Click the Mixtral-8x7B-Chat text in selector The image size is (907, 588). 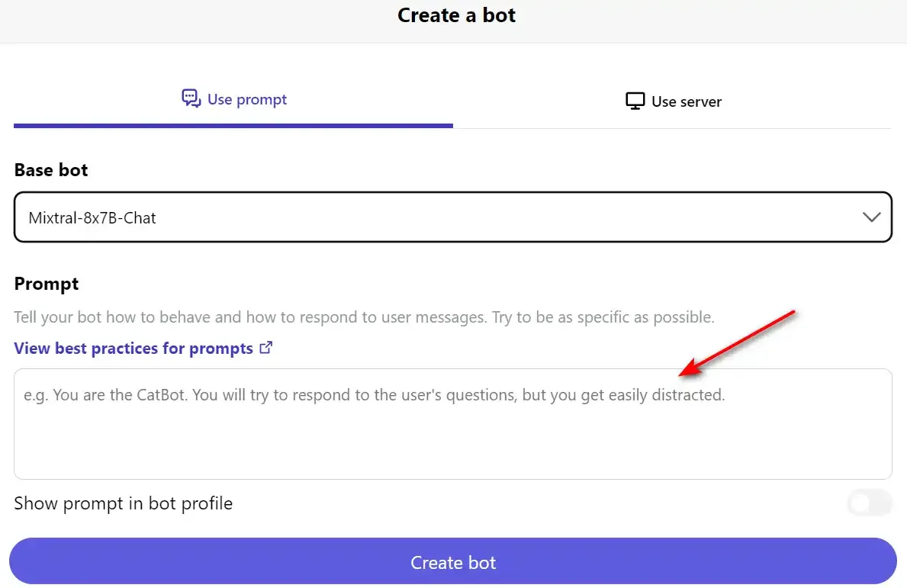pos(92,218)
